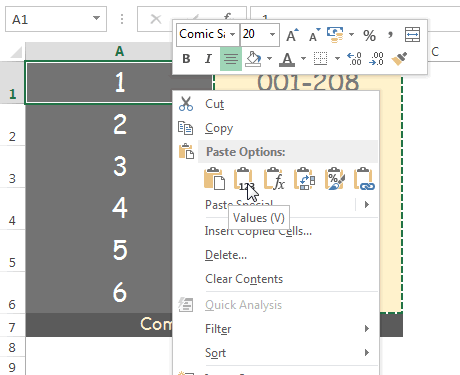Expand Font Color dropdown arrow
Viewport: 460px width, 375px height.
303,59
